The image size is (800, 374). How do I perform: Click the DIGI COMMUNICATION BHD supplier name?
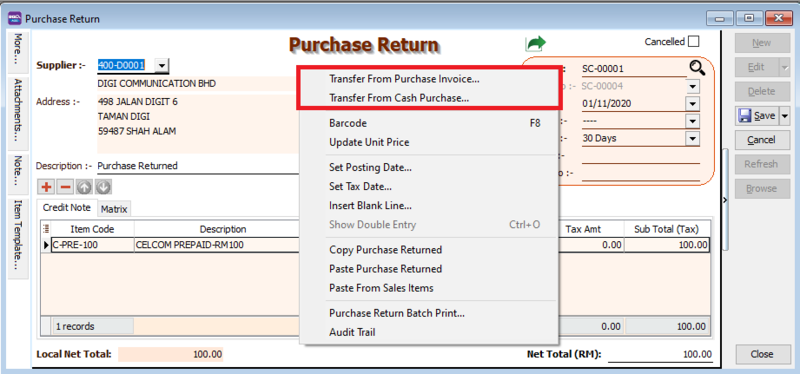tap(198, 84)
